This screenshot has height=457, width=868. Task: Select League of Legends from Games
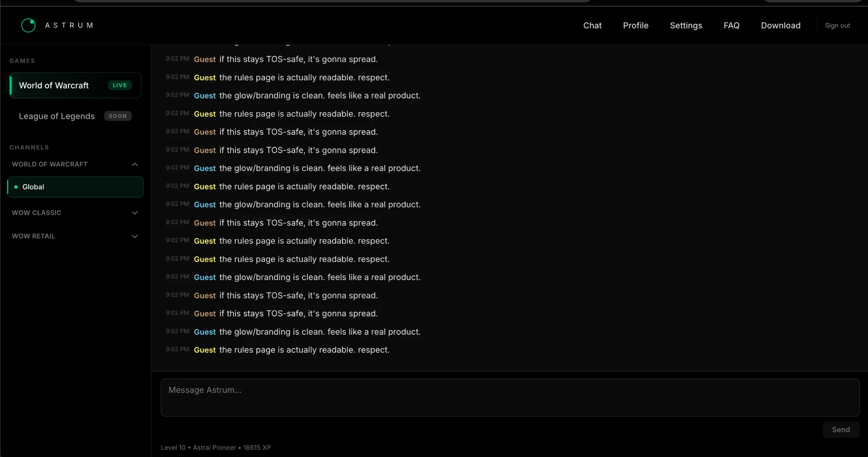click(x=56, y=116)
